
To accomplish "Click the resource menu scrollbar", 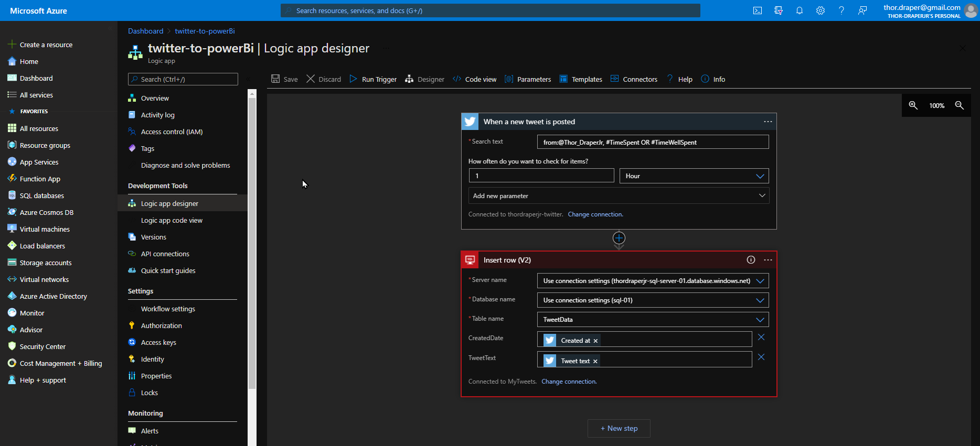I will point(252,244).
